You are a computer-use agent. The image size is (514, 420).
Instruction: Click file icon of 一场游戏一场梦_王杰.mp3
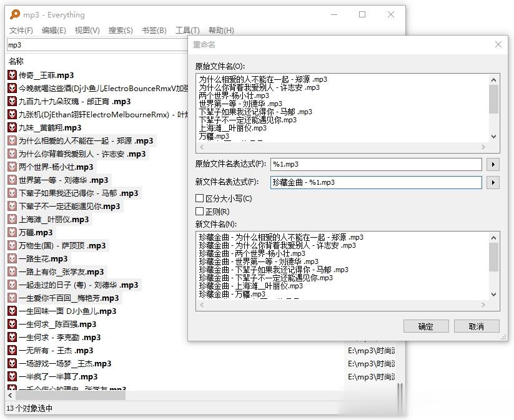point(12,363)
